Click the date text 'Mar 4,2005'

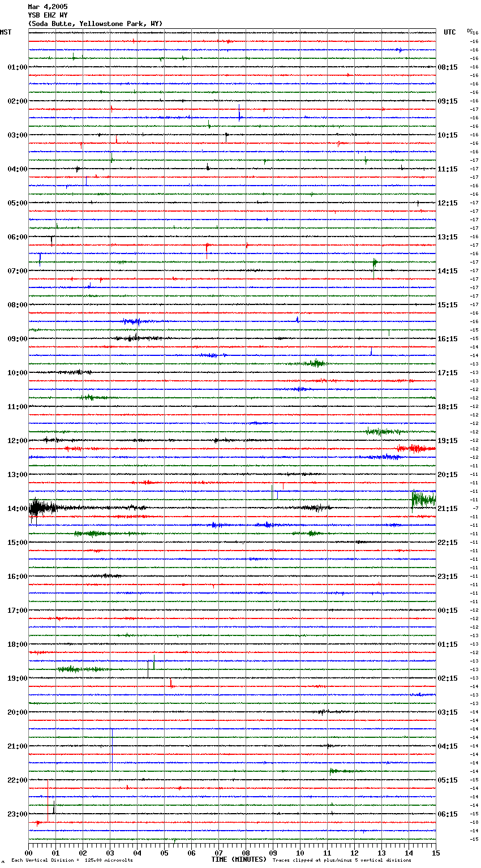point(48,7)
